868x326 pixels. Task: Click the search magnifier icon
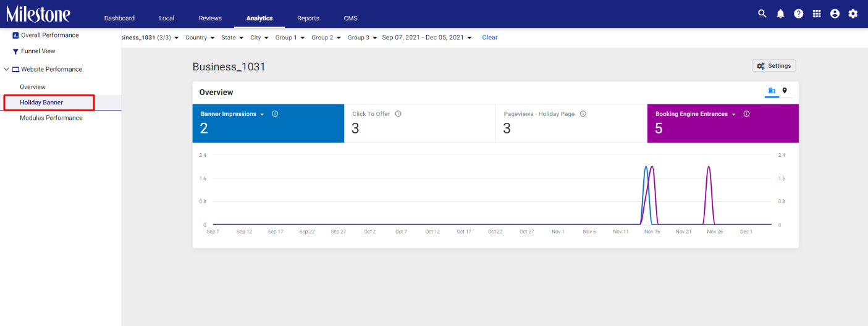click(x=762, y=14)
